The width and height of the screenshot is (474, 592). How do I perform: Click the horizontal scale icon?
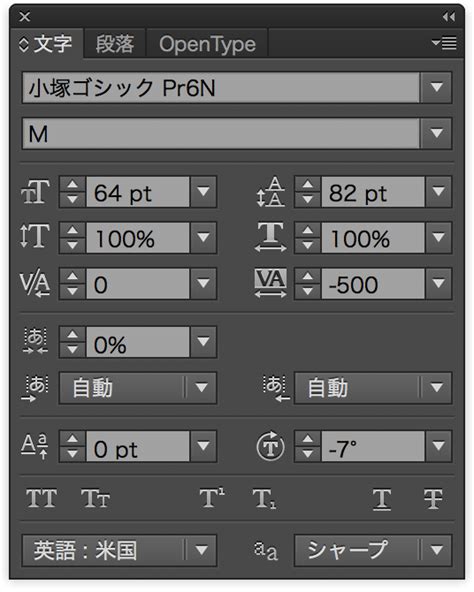[x=270, y=237]
